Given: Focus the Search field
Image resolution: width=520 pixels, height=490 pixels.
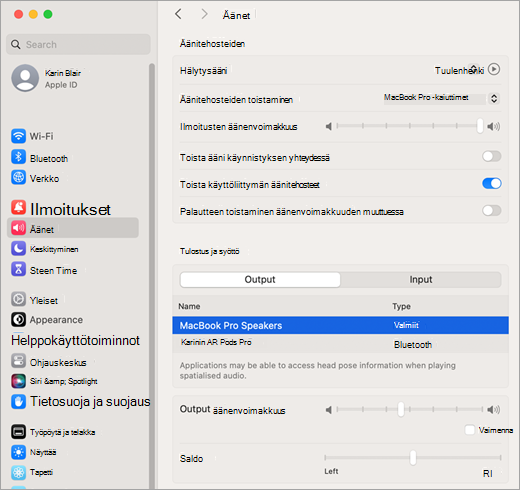Looking at the screenshot, I should [78, 44].
